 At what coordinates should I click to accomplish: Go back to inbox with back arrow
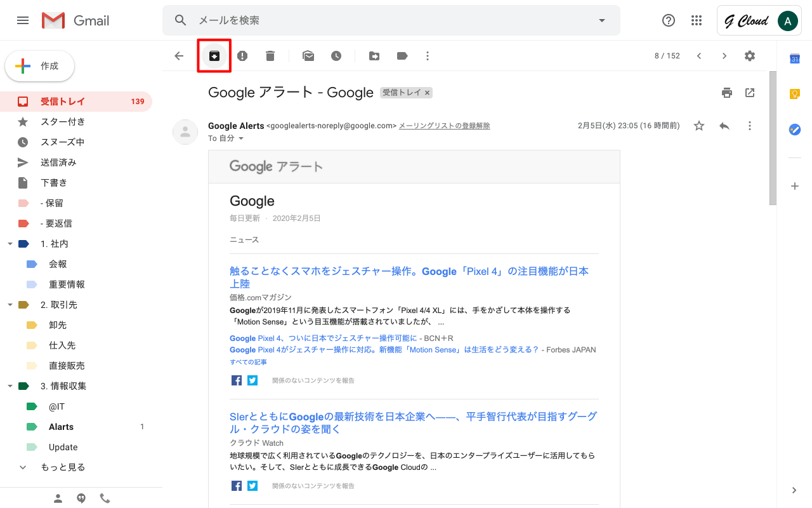click(x=179, y=56)
